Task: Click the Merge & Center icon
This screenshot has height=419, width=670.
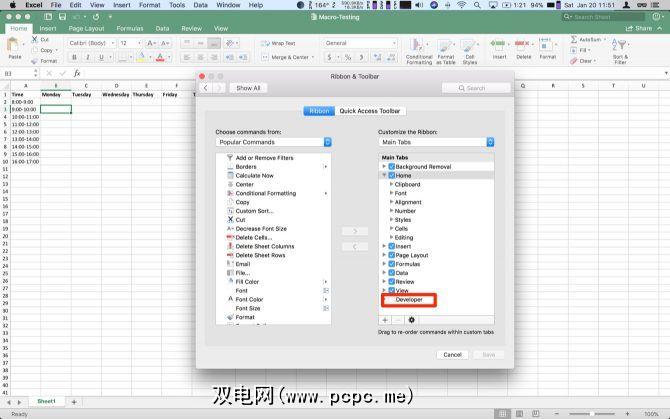Action: pyautogui.click(x=265, y=57)
